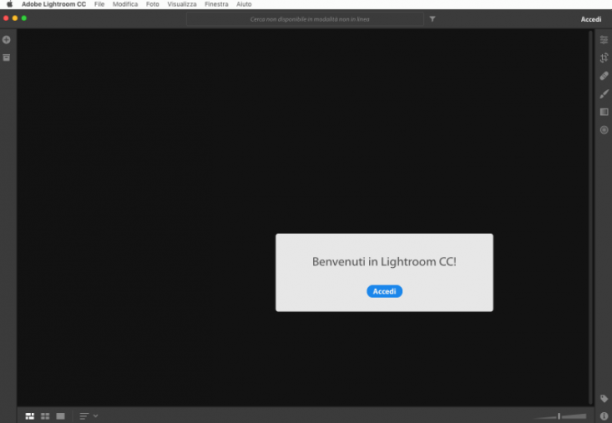Image resolution: width=612 pixels, height=423 pixels.
Task: Open the Aiuto menu
Action: (x=244, y=4)
